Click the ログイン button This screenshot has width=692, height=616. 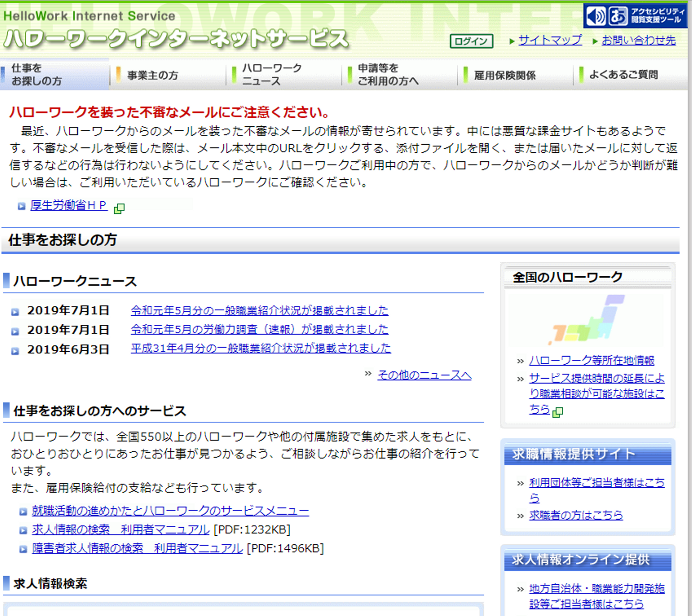pos(471,41)
